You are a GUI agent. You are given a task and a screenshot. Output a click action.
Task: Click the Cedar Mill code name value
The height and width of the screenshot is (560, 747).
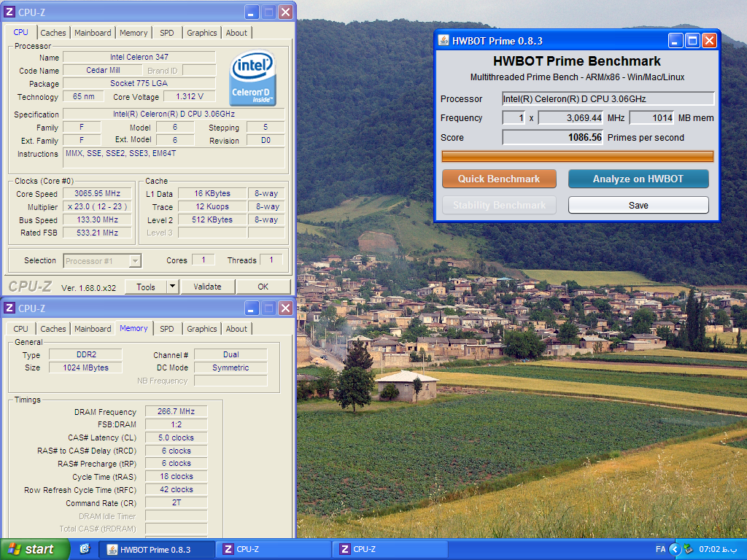pyautogui.click(x=103, y=70)
